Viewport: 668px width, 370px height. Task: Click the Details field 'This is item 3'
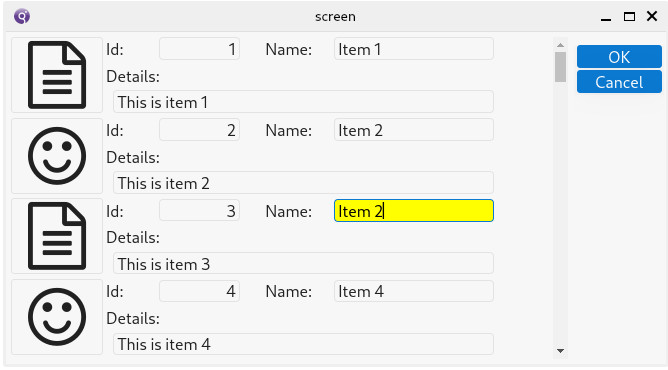click(x=303, y=264)
